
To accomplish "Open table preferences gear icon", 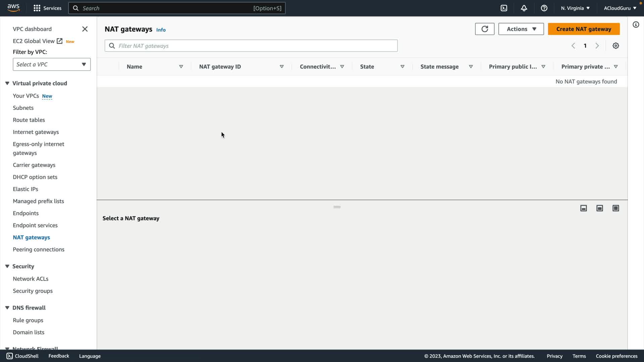I will [615, 46].
